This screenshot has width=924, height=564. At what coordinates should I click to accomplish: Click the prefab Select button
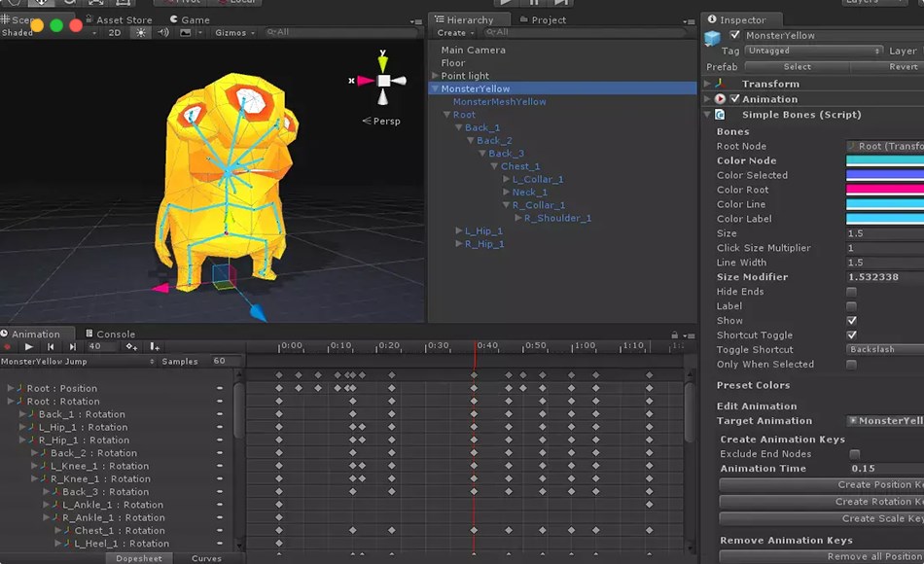796,66
